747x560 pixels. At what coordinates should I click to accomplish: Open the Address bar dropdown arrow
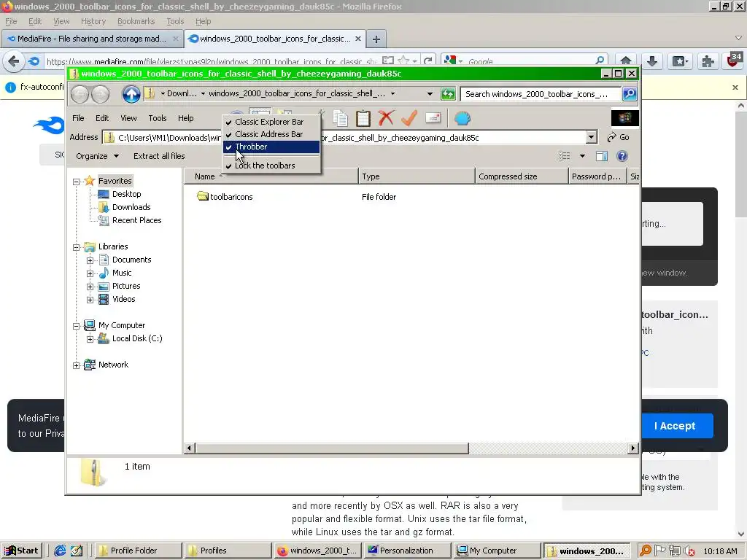pyautogui.click(x=591, y=137)
